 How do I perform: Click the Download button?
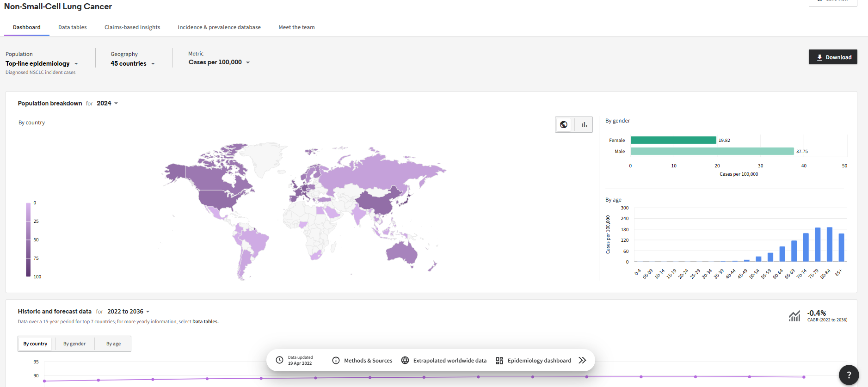(x=832, y=57)
